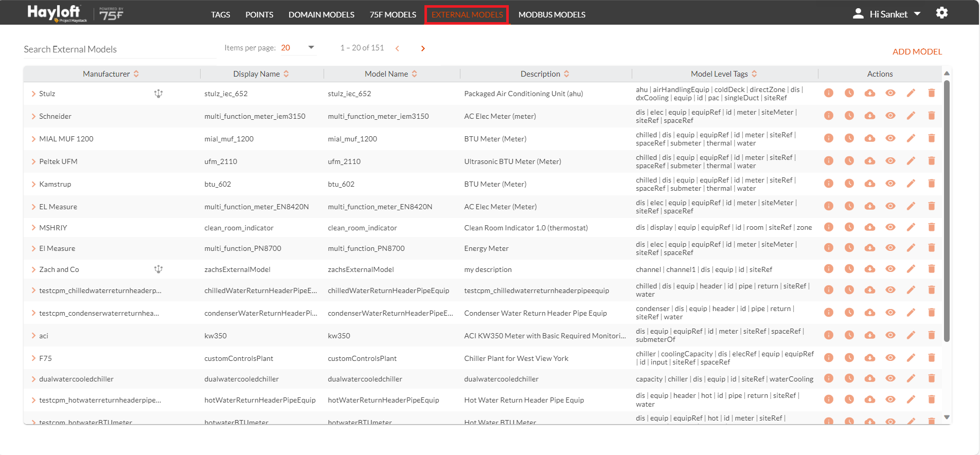
Task: Delete the MSHRIY clean room indicator model
Action: [931, 227]
